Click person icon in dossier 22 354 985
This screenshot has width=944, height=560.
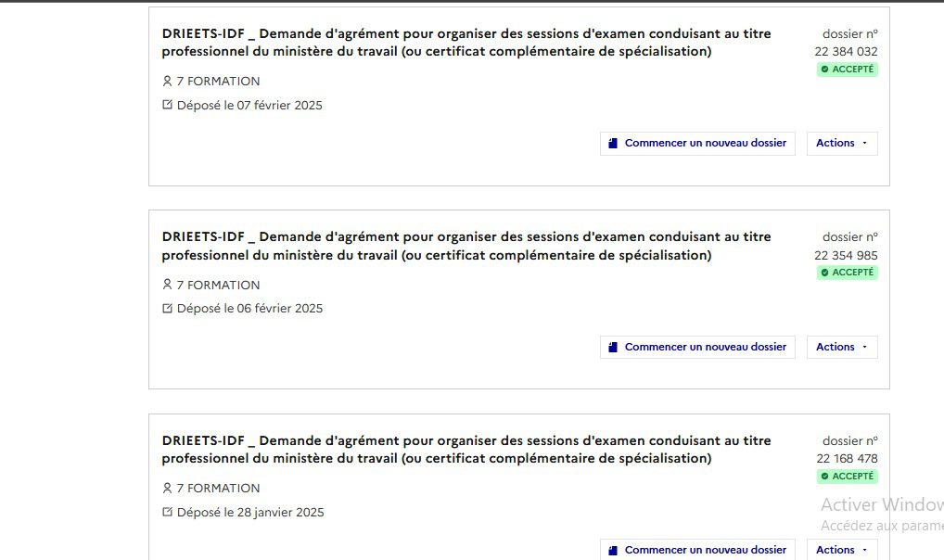pyautogui.click(x=168, y=285)
